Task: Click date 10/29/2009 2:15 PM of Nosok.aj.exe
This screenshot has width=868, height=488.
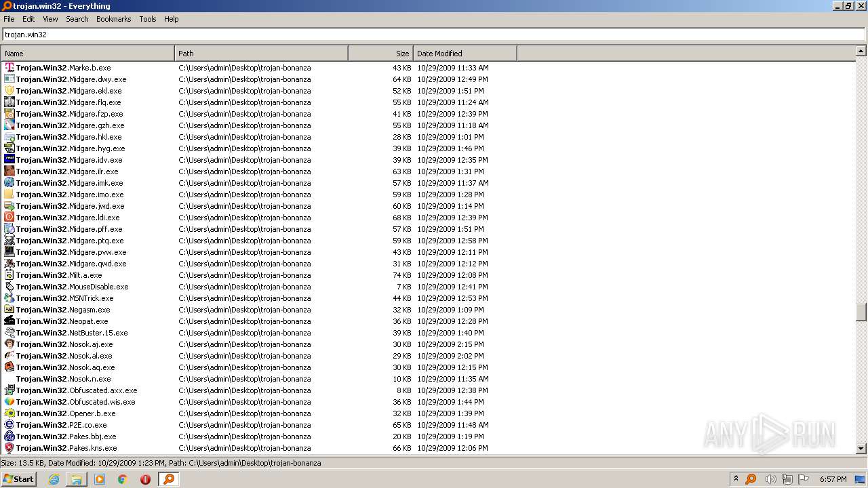Action: click(x=451, y=344)
